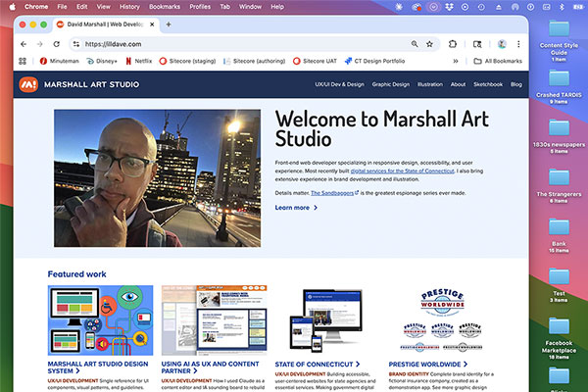Open the Netflix bookmark
Viewport: 588px width, 392px height.
coord(137,61)
